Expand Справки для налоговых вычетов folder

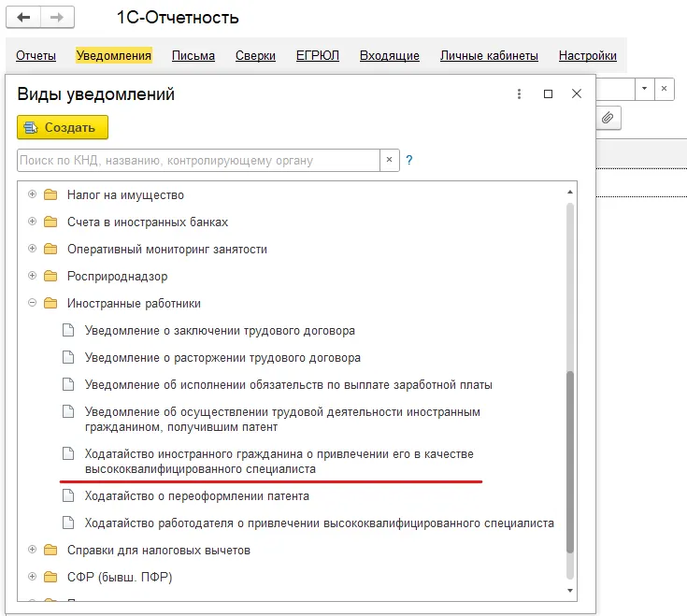(x=32, y=550)
